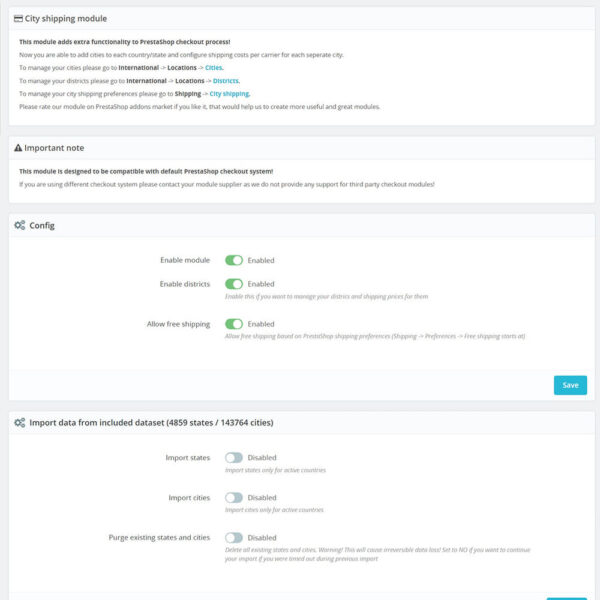Viewport: 600px width, 600px height.
Task: Click the Allow free shipping description text
Action: point(375,336)
